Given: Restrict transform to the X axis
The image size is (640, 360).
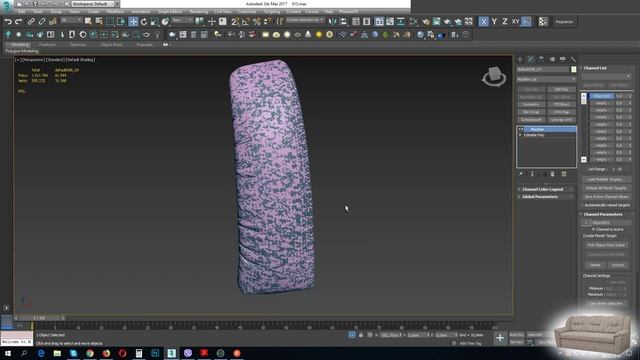Looking at the screenshot, I should pos(483,21).
